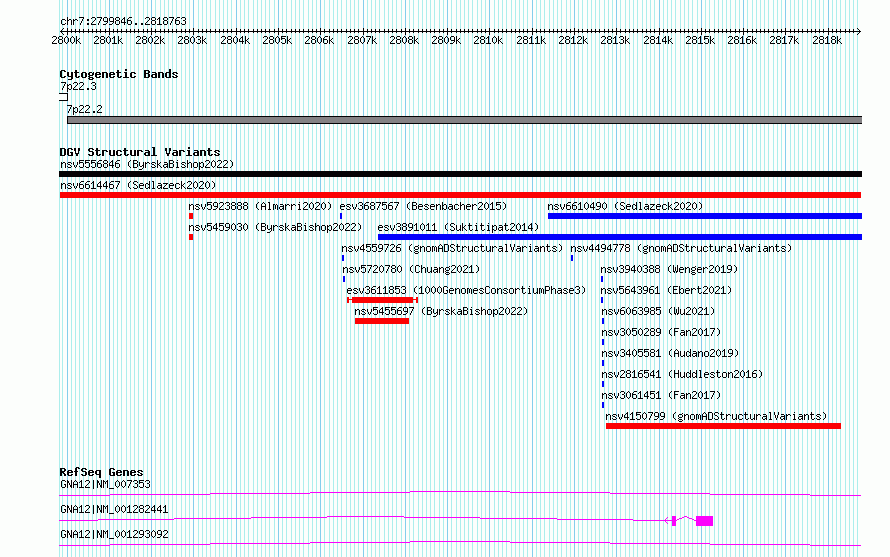Image resolution: width=890 pixels, height=557 pixels.
Task: Click the 2815k ruler position
Action: (x=700, y=40)
